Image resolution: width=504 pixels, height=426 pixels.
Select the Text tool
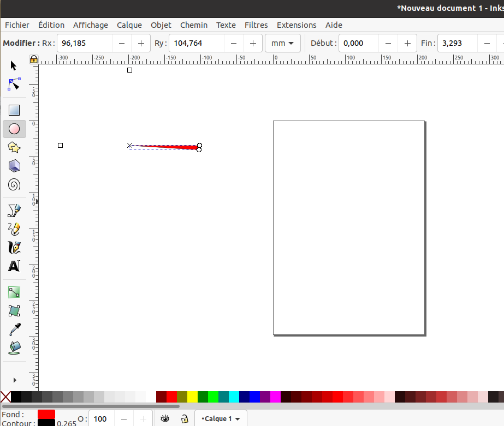(14, 266)
